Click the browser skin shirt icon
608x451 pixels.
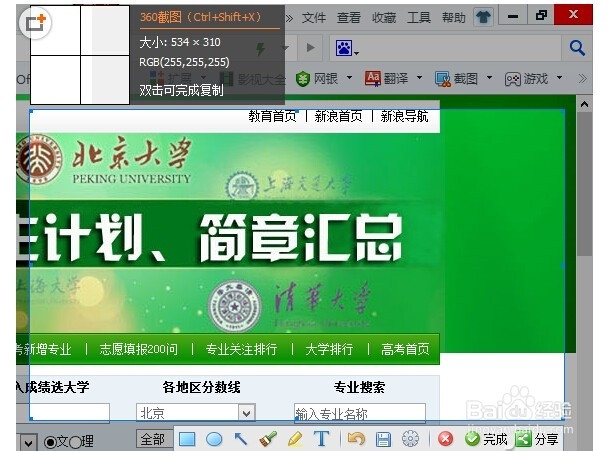(x=483, y=17)
